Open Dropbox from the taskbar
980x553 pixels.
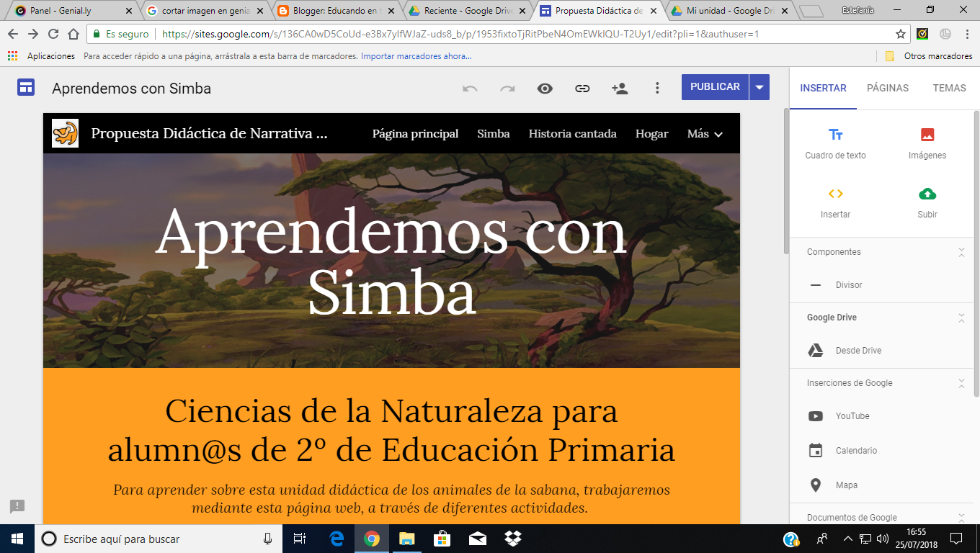pyautogui.click(x=513, y=539)
